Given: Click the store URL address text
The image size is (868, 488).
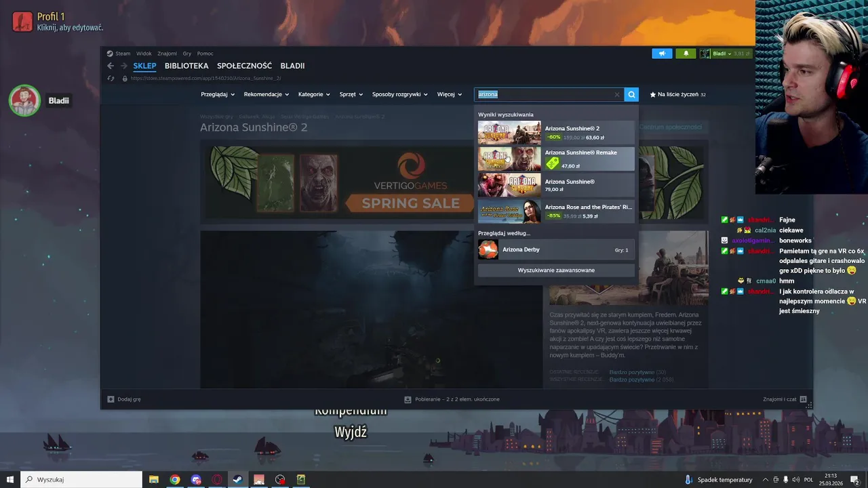Looking at the screenshot, I should coord(205,78).
